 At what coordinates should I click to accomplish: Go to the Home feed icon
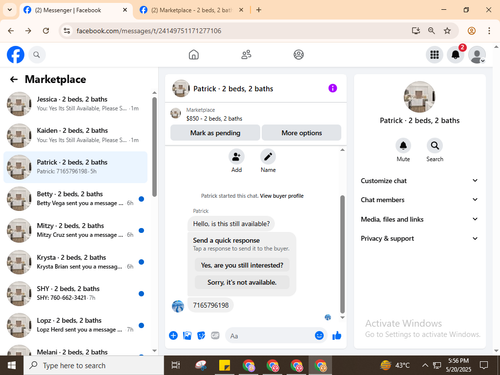[x=194, y=54]
